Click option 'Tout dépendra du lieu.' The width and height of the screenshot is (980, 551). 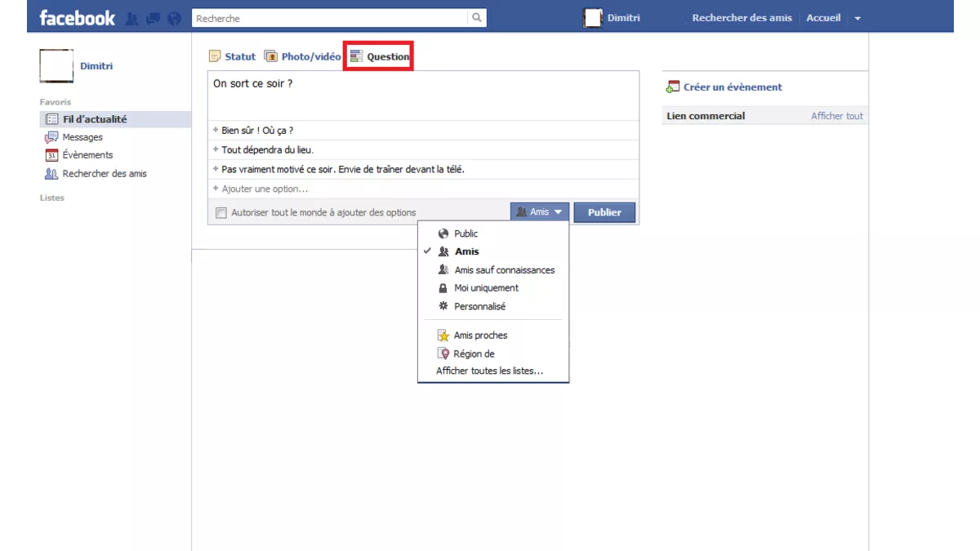pos(268,150)
